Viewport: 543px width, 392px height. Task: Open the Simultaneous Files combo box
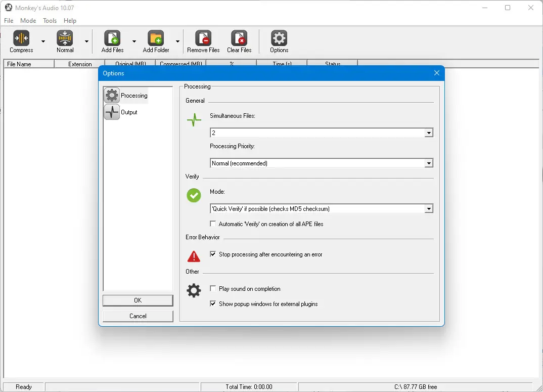322,133
